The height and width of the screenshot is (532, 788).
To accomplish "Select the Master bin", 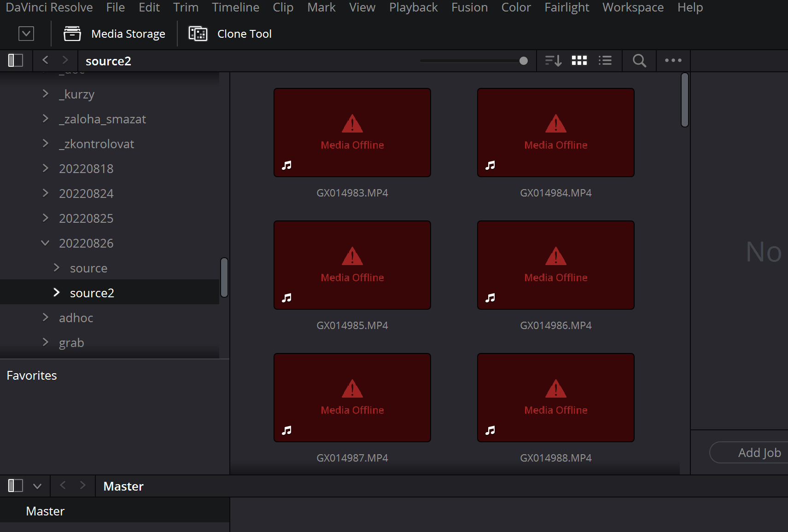I will [x=45, y=511].
